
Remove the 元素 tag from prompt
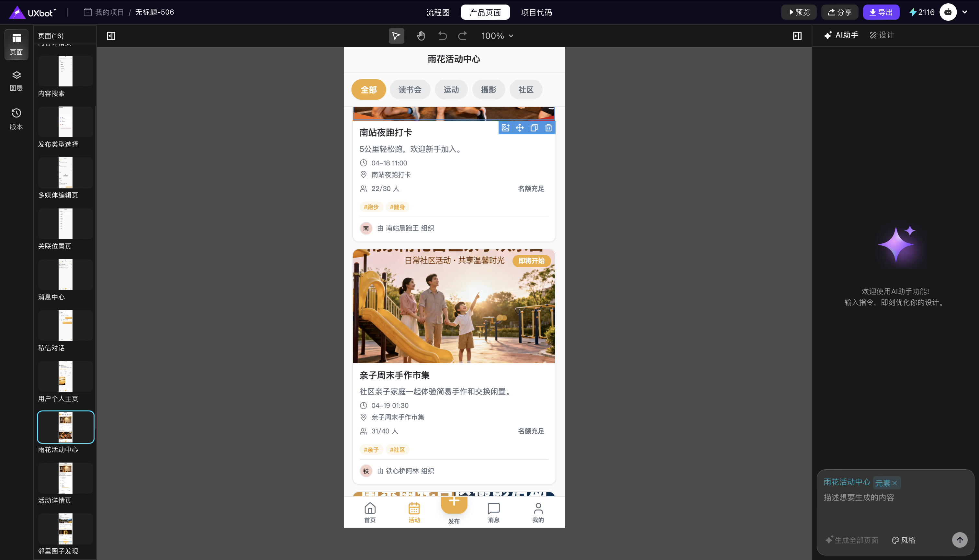[x=895, y=483]
